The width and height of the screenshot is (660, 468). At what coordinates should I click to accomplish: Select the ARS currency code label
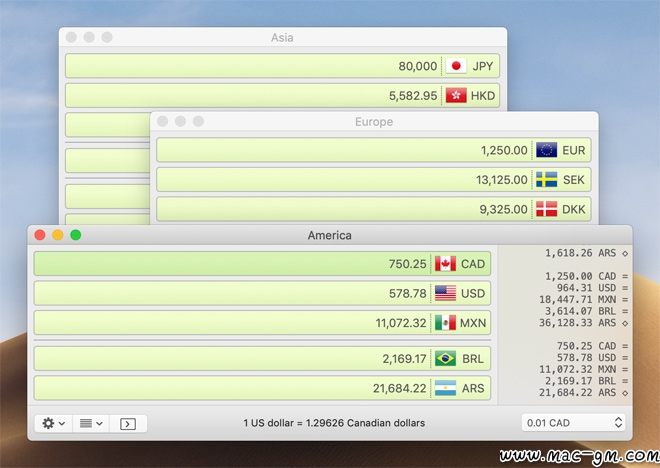coord(473,388)
